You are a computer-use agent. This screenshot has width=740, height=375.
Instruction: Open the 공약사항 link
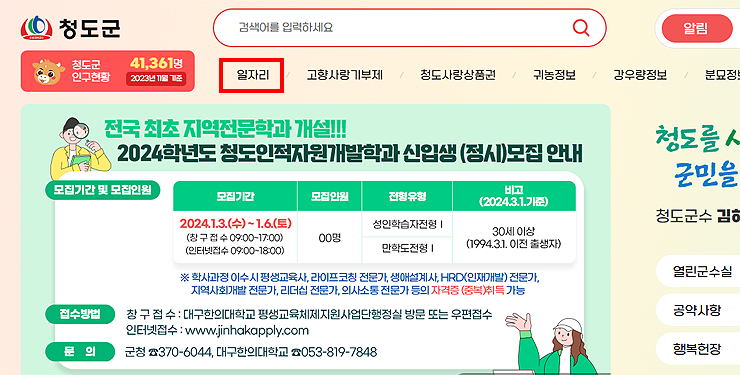click(x=697, y=310)
